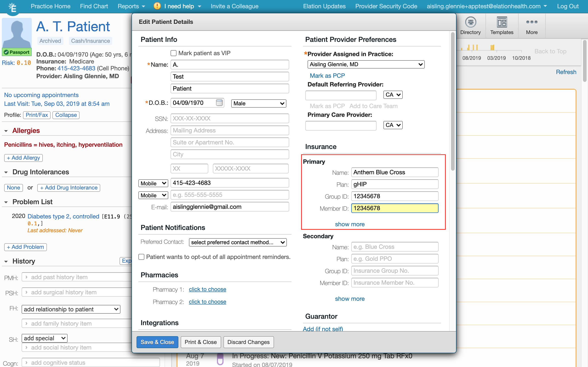Click the SSN input field
Screen dimensions: 588x367
[229, 118]
